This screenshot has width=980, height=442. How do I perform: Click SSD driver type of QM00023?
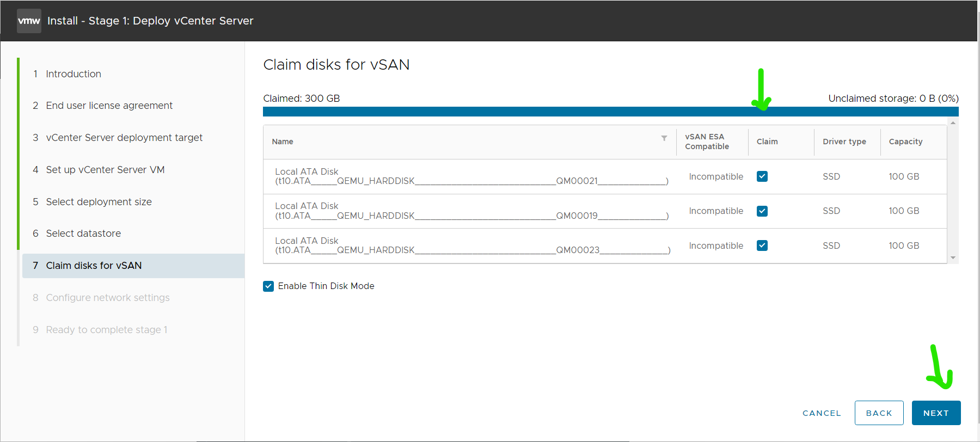[831, 245]
